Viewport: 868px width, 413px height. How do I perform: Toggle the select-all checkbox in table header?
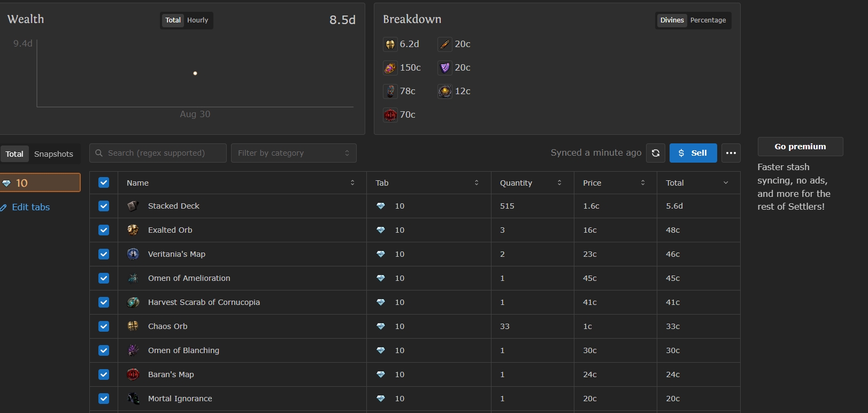pyautogui.click(x=104, y=183)
